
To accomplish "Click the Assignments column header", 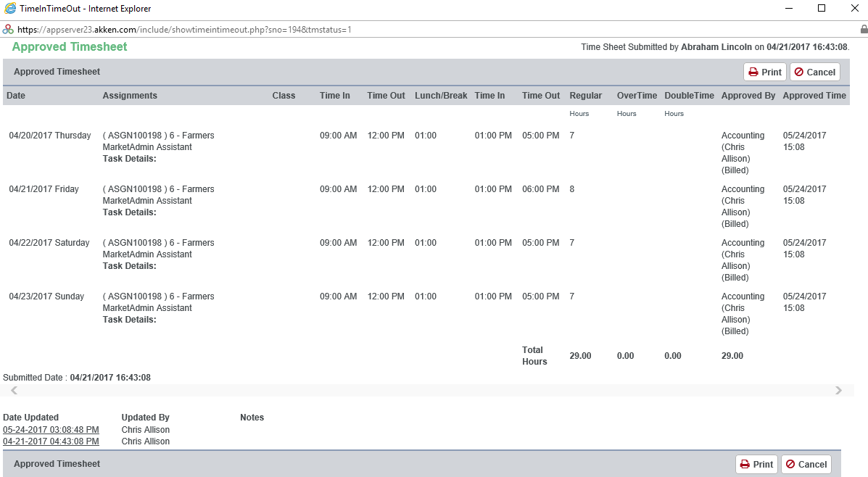I will (x=130, y=95).
